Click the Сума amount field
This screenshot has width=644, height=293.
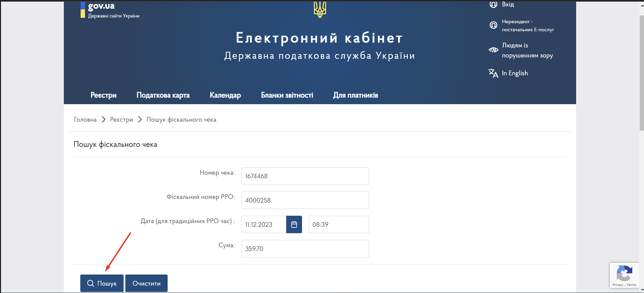(305, 249)
